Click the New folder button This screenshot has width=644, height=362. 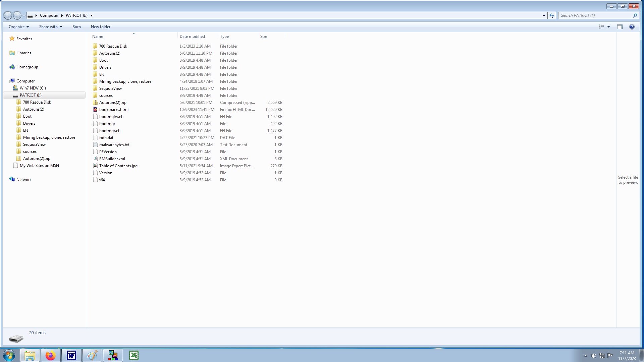click(100, 27)
